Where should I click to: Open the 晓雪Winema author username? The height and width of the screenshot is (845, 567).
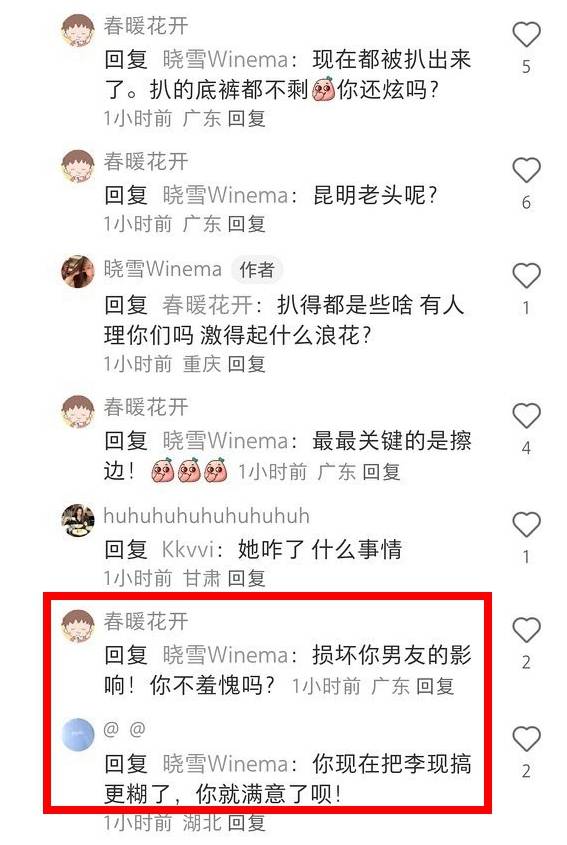click(162, 268)
